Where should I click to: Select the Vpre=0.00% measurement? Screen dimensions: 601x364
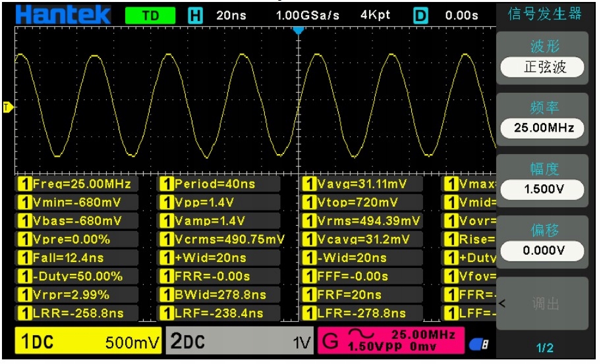pos(76,240)
